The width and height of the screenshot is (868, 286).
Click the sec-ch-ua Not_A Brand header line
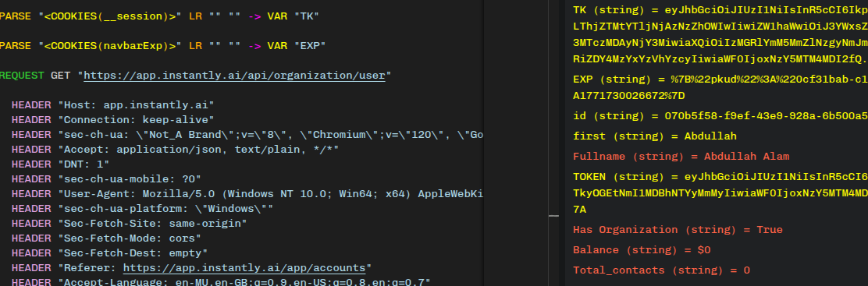click(x=247, y=134)
